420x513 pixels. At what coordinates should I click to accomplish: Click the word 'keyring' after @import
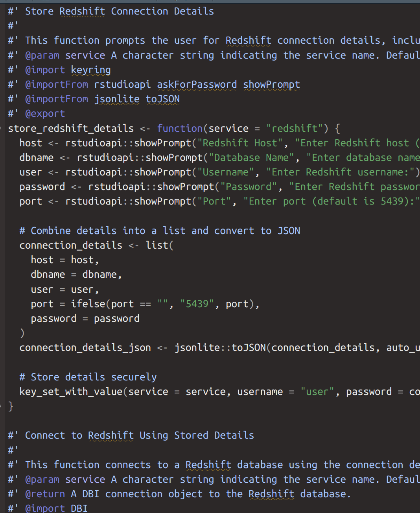pos(91,70)
